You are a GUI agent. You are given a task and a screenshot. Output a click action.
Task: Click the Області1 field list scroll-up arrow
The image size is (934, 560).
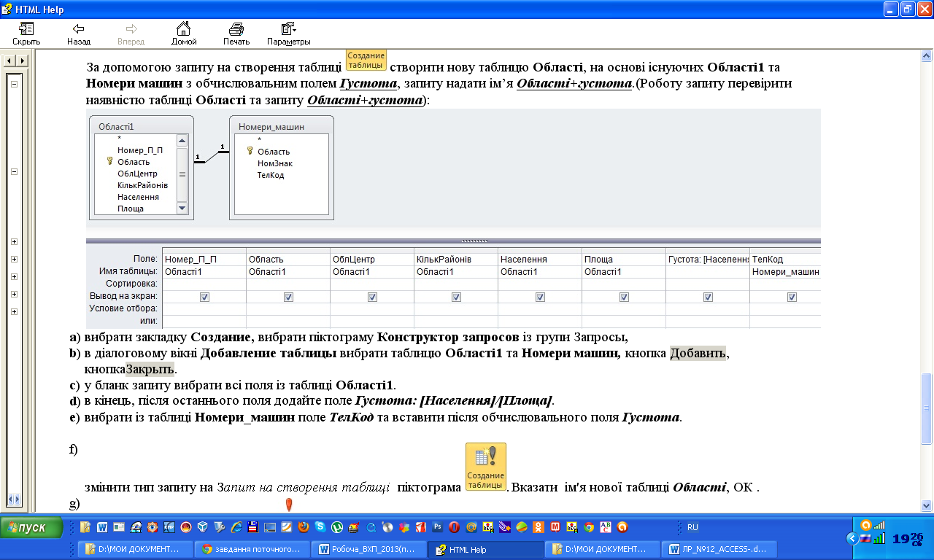(x=182, y=140)
